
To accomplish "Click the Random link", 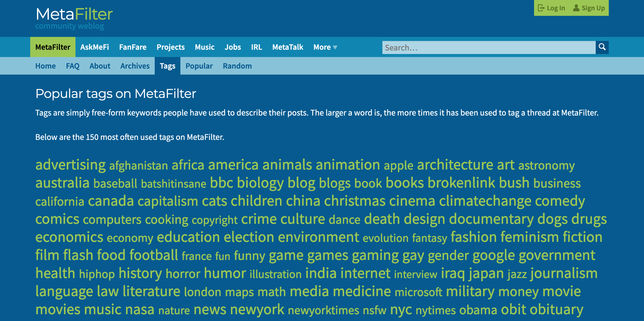I will (x=237, y=66).
